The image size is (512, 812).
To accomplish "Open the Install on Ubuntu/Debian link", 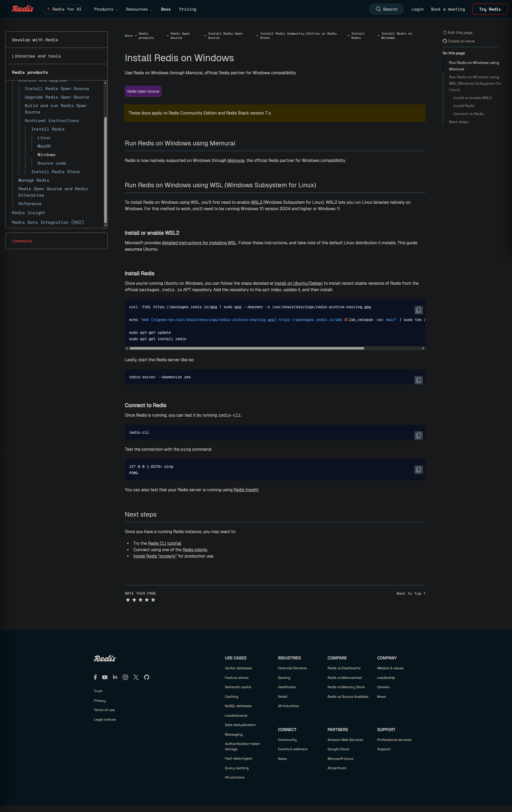I will 299,283.
